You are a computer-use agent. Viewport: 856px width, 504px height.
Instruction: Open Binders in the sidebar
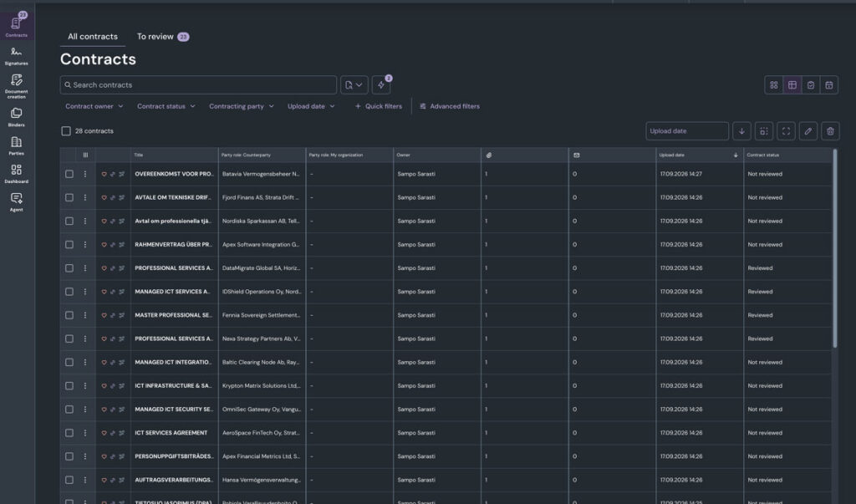click(17, 117)
